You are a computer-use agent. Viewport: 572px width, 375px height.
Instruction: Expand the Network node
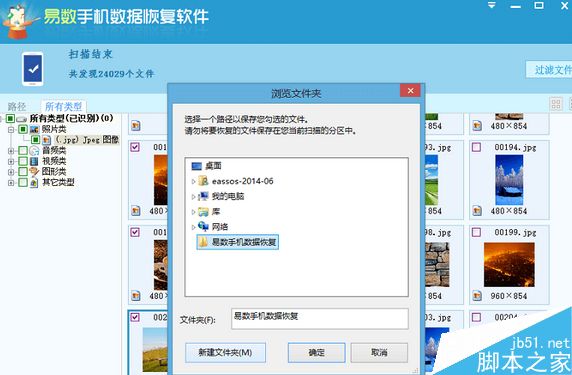pyautogui.click(x=193, y=227)
